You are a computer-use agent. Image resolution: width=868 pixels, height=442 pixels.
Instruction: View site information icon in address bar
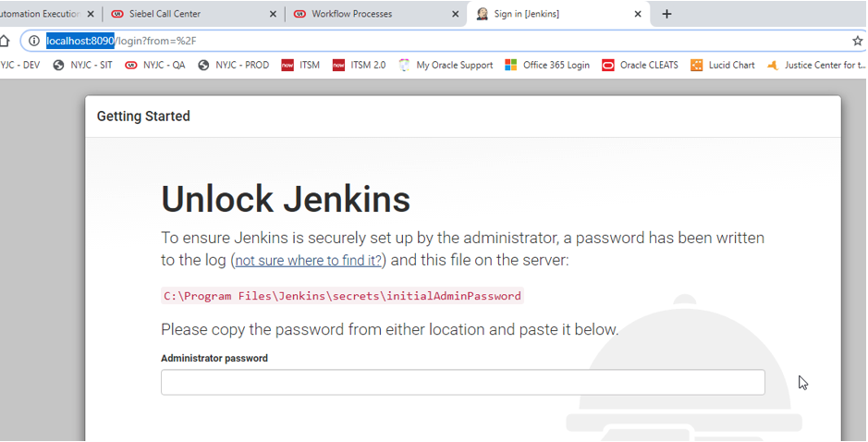tap(34, 41)
